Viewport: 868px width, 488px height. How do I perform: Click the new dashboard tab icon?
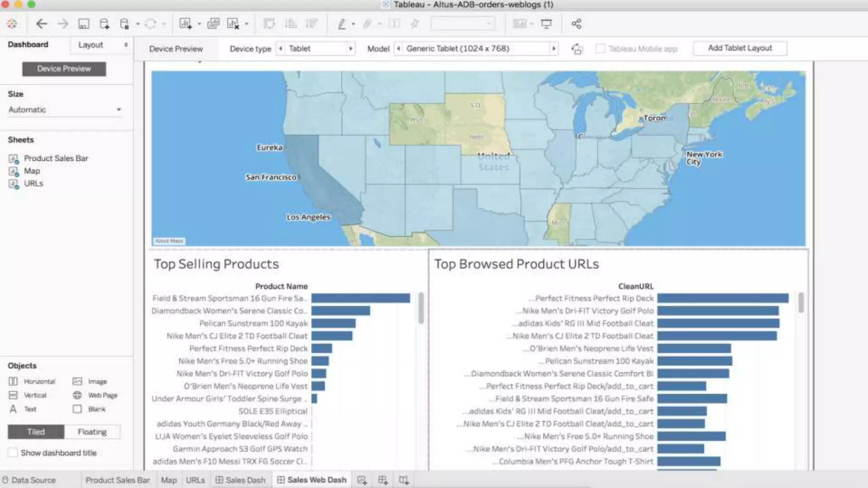coord(383,480)
